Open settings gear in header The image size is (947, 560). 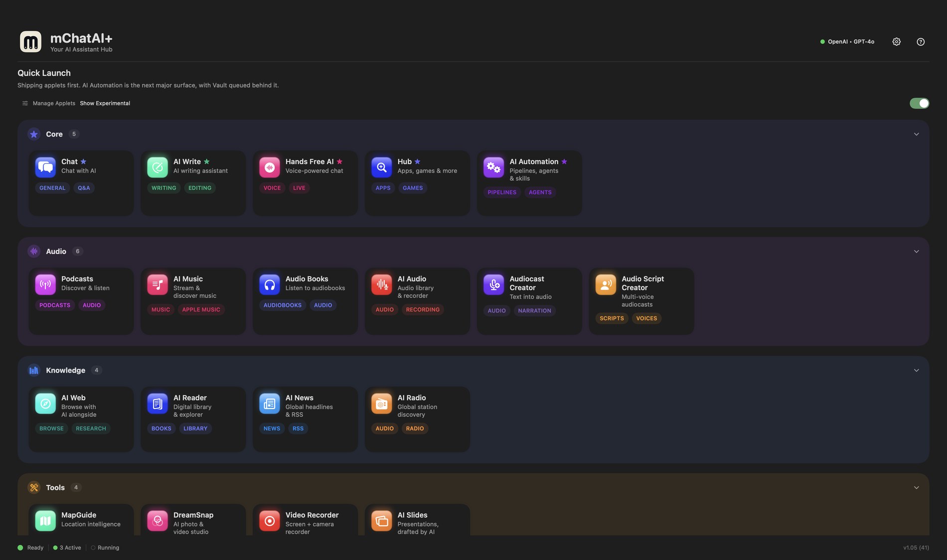pyautogui.click(x=896, y=42)
